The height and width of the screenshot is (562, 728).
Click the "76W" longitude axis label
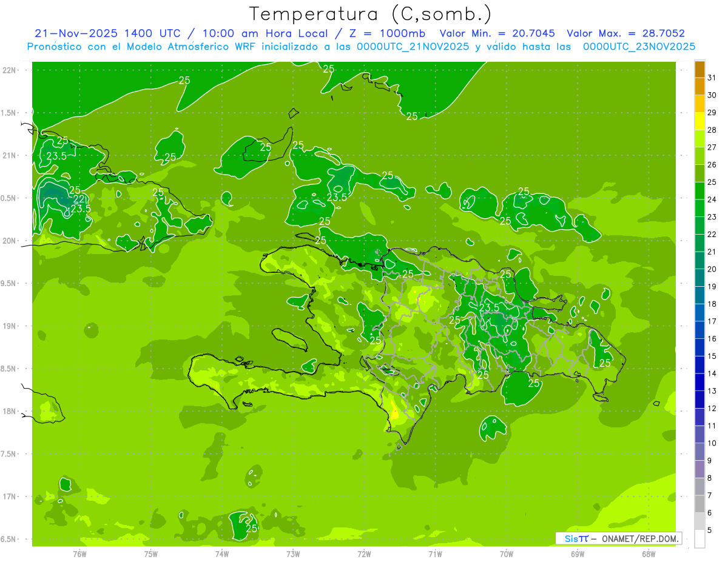79,554
